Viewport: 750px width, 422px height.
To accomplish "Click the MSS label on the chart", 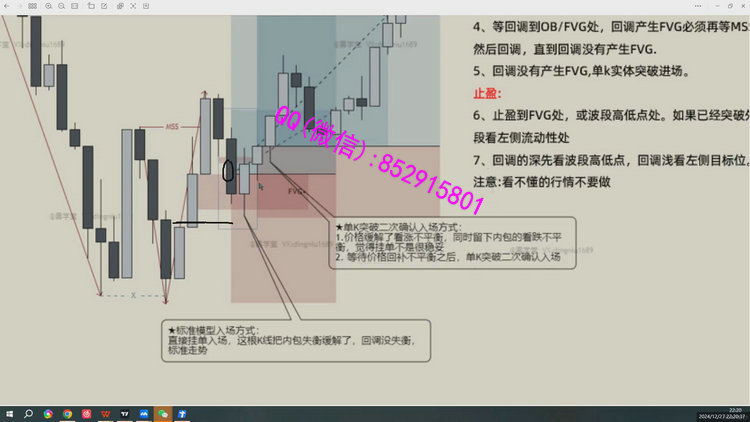I will (171, 128).
